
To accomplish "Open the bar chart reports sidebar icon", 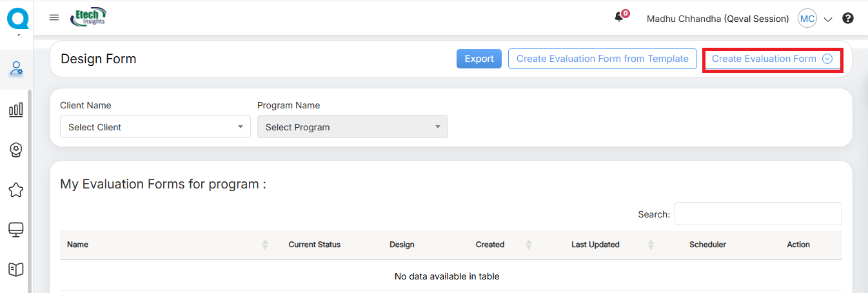I will point(16,110).
